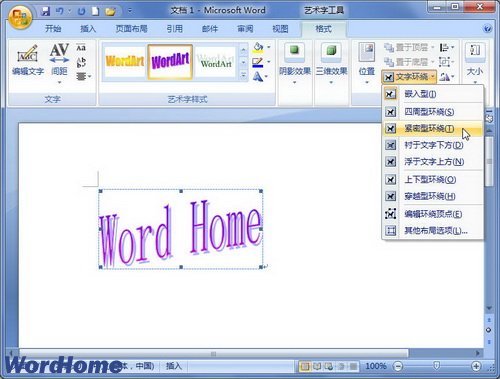Click the shape fill paint bucket icon
Image resolution: width=500 pixels, height=379 pixels.
click(258, 47)
